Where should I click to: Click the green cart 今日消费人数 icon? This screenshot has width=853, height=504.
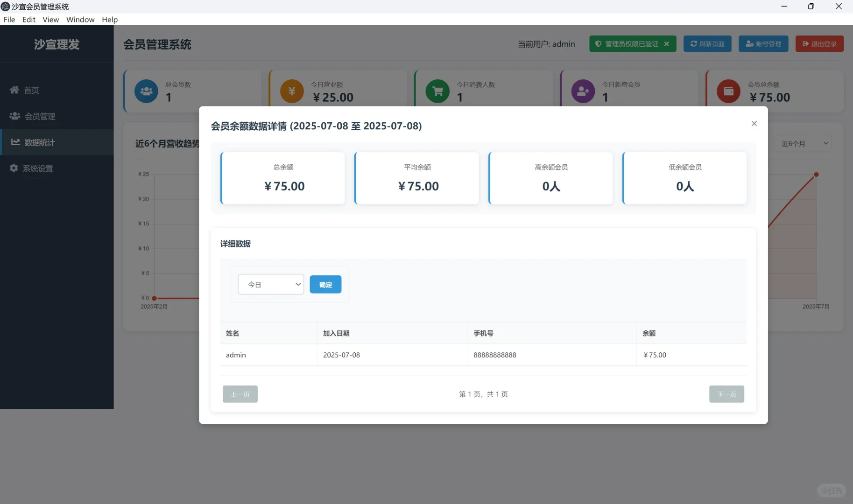(437, 91)
